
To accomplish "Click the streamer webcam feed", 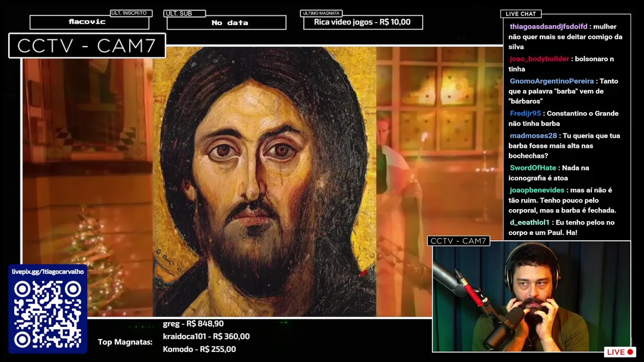I will click(x=531, y=297).
